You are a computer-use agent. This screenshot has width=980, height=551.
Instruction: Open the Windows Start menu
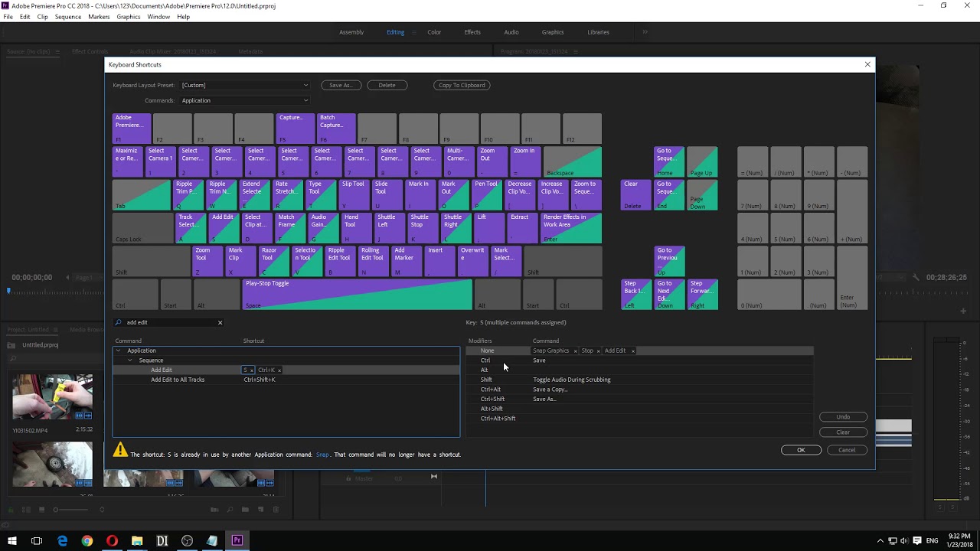tap(12, 540)
